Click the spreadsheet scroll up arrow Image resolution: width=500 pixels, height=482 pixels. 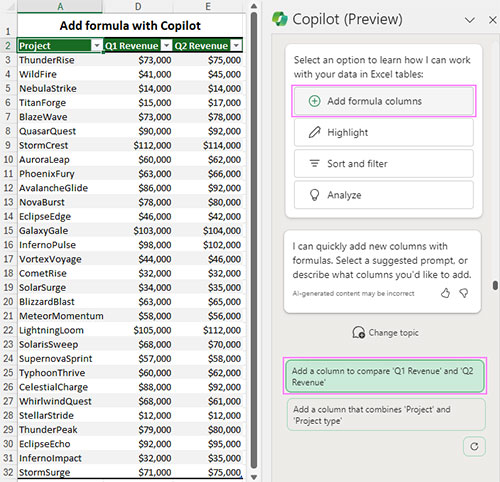254,6
